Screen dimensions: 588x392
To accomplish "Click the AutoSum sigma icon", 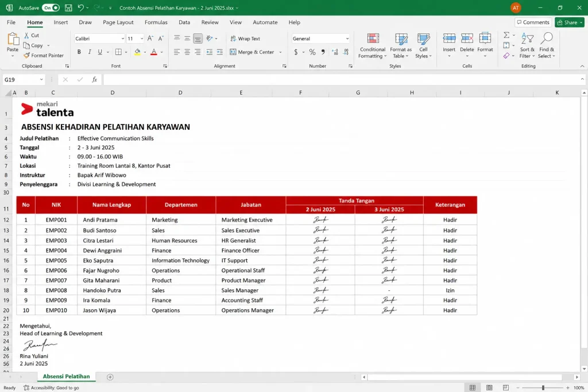I will click(506, 35).
